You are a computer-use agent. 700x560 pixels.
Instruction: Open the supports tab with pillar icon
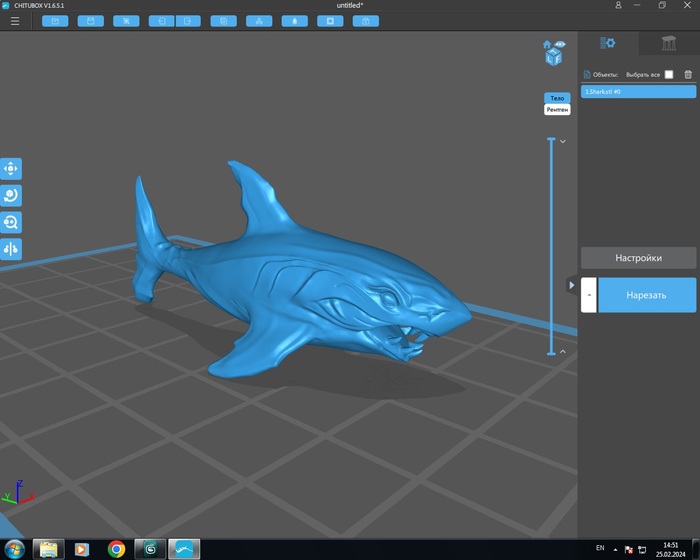click(668, 43)
